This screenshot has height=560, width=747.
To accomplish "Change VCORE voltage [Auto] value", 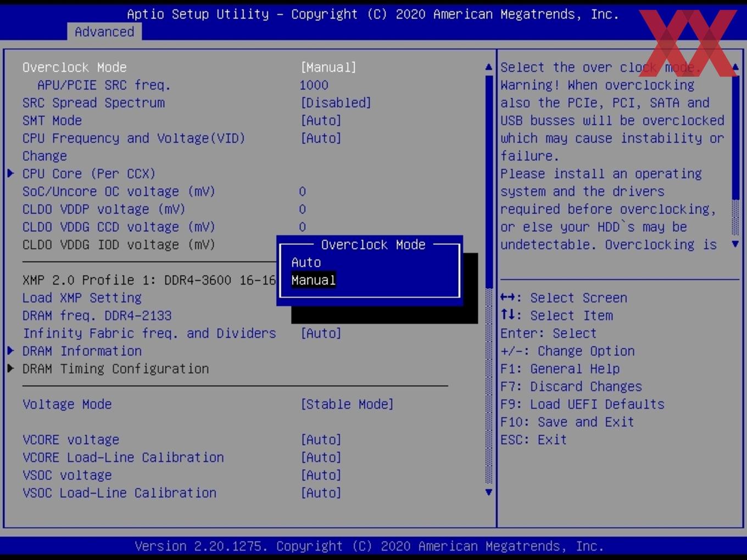I will (321, 440).
